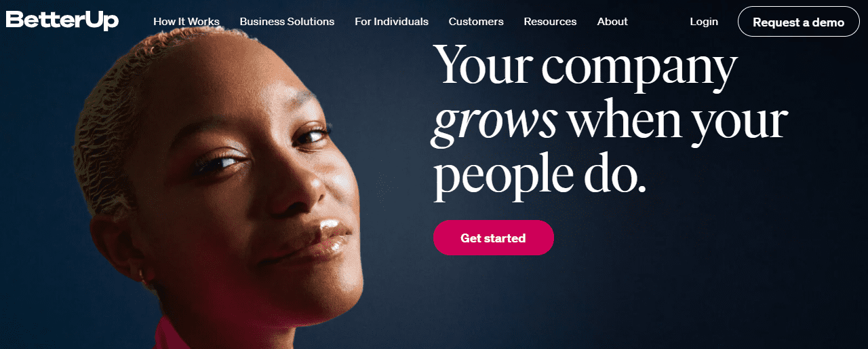Click the people do. headline text
This screenshot has height=349, width=868.
click(x=540, y=178)
